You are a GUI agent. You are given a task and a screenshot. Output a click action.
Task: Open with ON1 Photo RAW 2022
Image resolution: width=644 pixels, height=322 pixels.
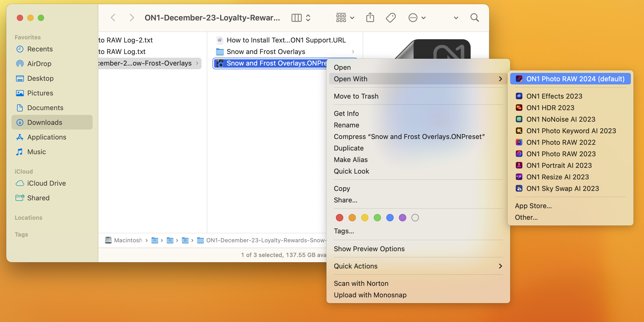coord(570,142)
